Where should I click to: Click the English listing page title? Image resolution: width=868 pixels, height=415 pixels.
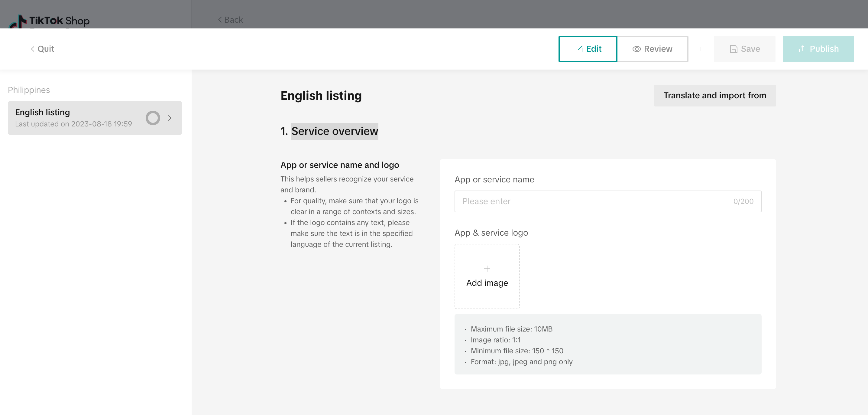(x=321, y=96)
